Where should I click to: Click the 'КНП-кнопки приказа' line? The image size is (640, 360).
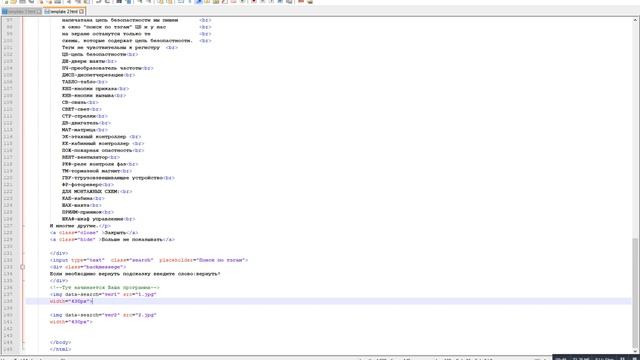(95, 89)
